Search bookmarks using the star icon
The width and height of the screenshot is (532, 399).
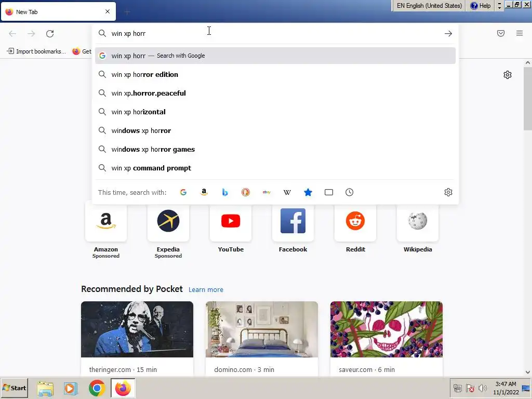click(308, 192)
